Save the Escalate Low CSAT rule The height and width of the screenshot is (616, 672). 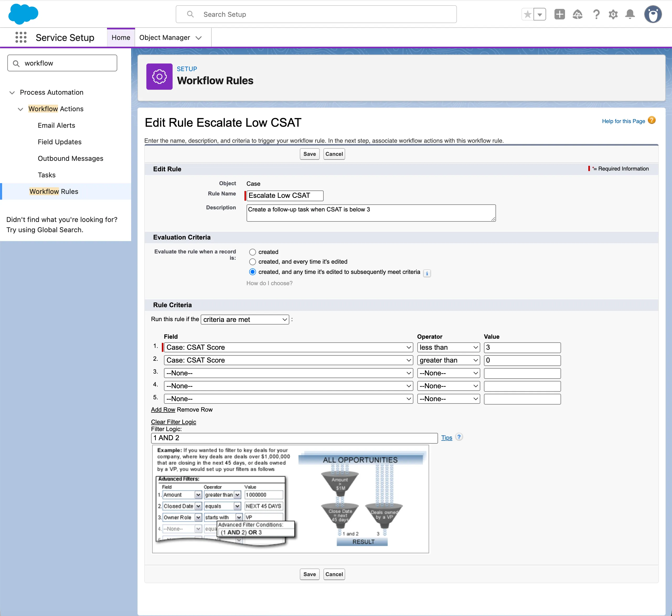point(309,154)
